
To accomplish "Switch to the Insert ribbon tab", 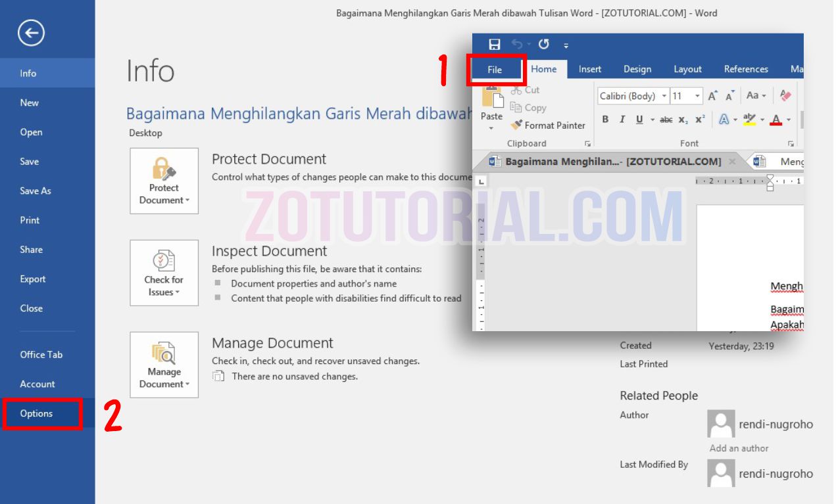I will tap(590, 69).
